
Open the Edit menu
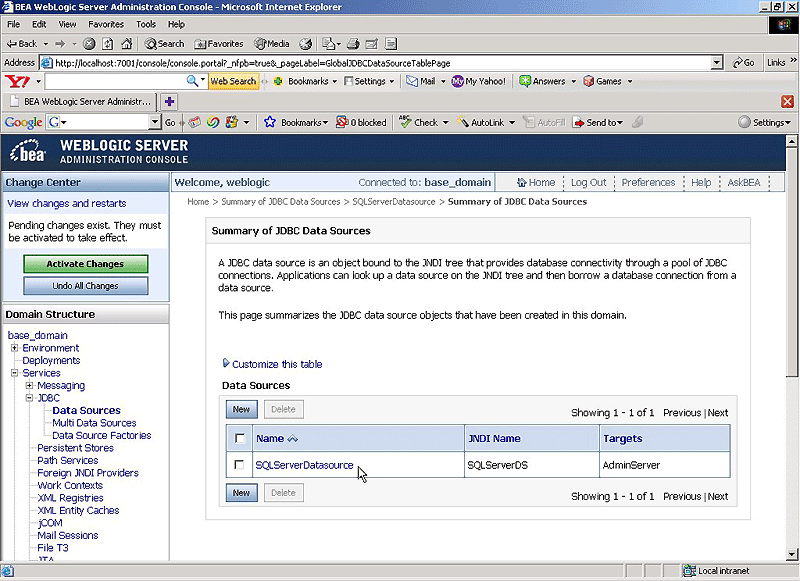tap(39, 24)
